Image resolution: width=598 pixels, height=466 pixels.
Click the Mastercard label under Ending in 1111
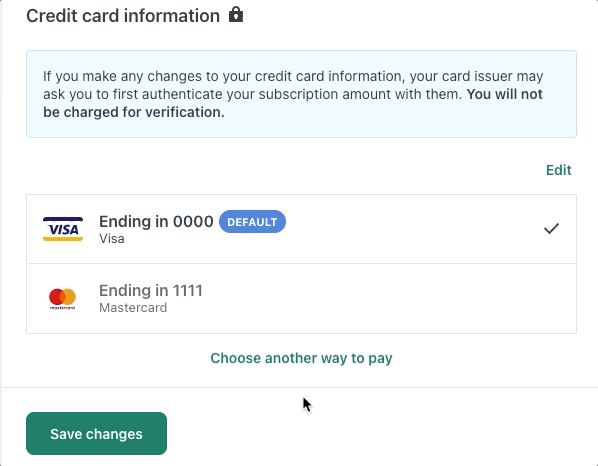(133, 308)
